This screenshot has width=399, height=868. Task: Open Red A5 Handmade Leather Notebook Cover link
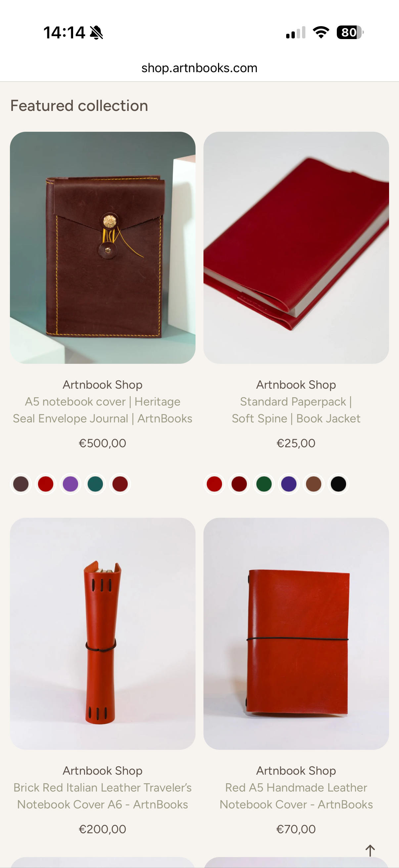[x=296, y=796]
